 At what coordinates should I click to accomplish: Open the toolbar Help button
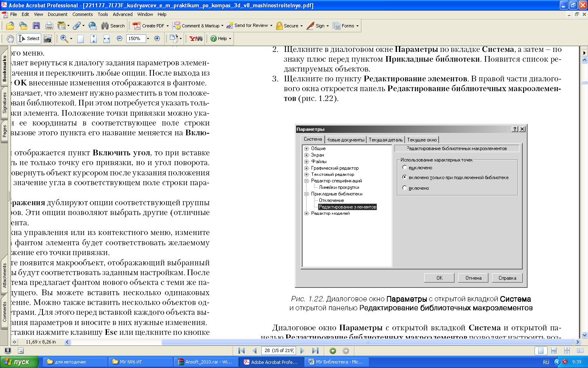click(x=221, y=38)
